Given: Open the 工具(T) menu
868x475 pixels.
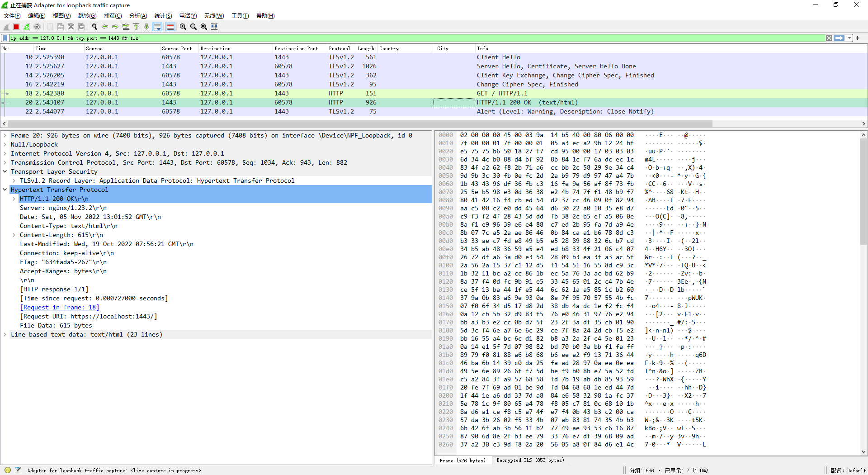Looking at the screenshot, I should pyautogui.click(x=240, y=15).
